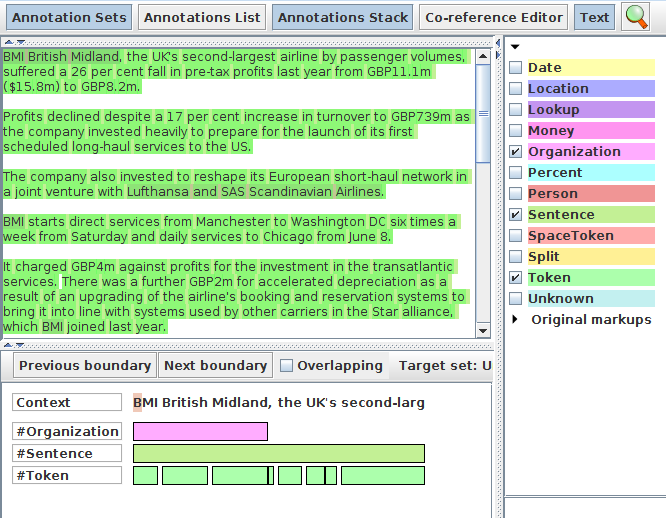666x518 pixels.
Task: Click the text pane scrollbar thumb
Action: (x=483, y=113)
